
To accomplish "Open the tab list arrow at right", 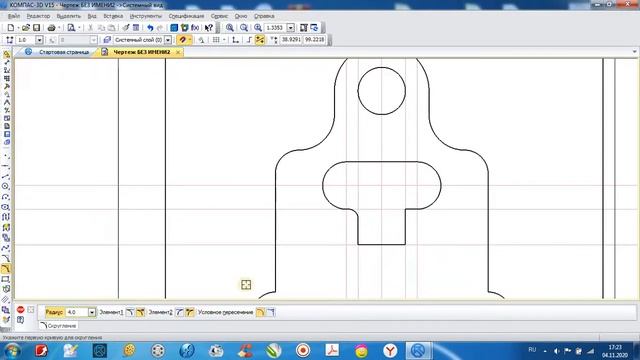I will (x=634, y=52).
